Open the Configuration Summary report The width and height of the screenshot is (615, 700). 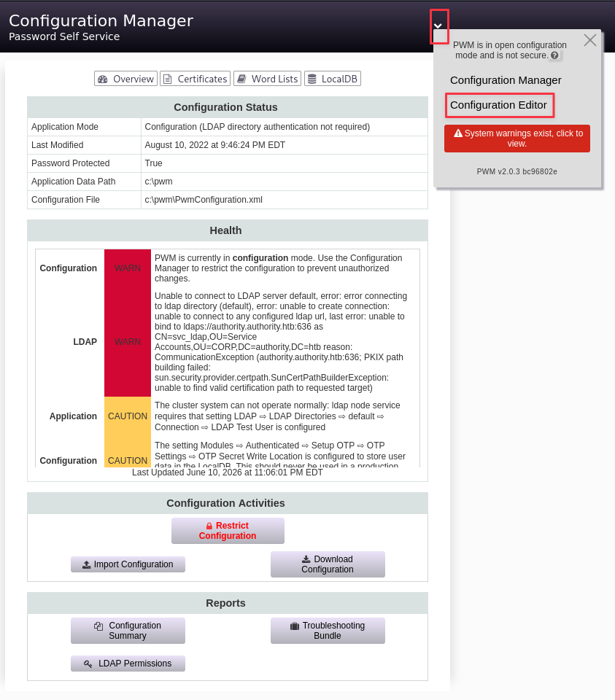point(128,630)
